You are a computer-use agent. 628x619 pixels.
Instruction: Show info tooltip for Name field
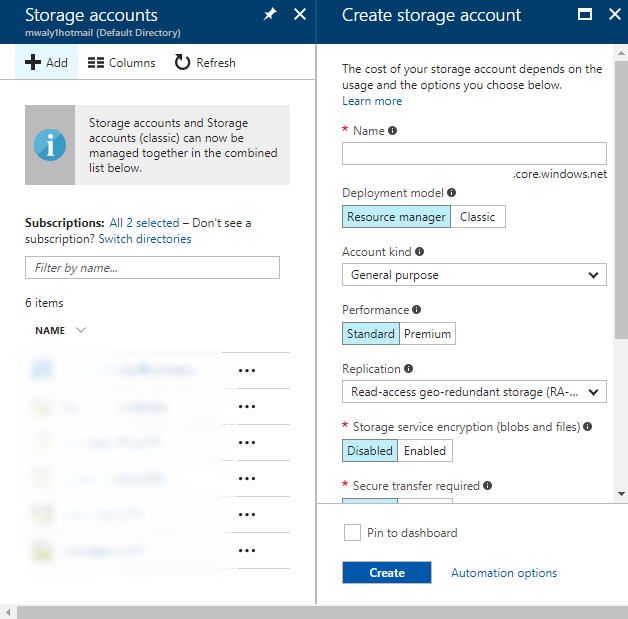[x=392, y=131]
